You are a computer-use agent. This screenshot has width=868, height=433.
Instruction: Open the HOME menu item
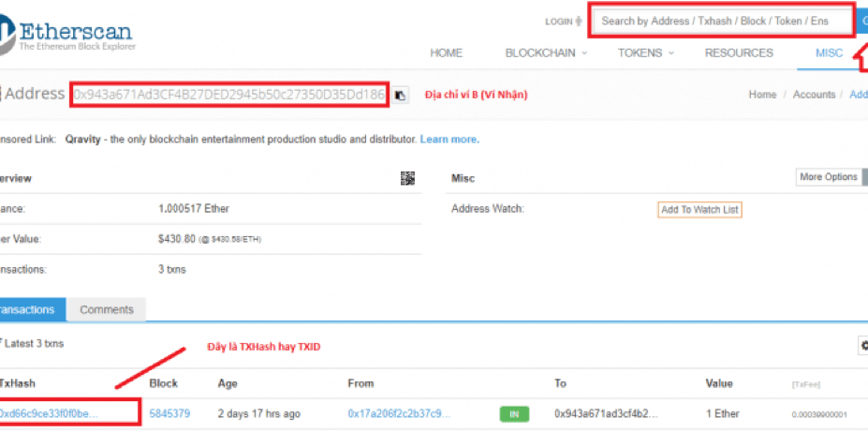coord(446,53)
